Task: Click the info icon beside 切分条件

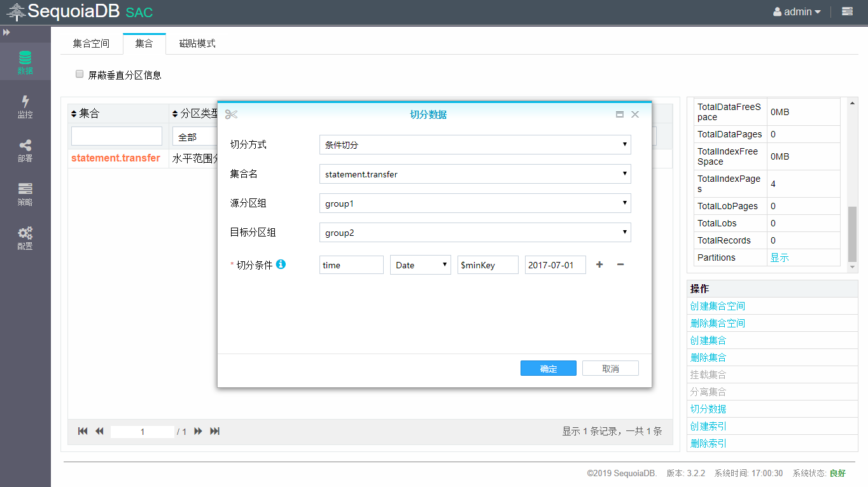Action: (x=281, y=264)
